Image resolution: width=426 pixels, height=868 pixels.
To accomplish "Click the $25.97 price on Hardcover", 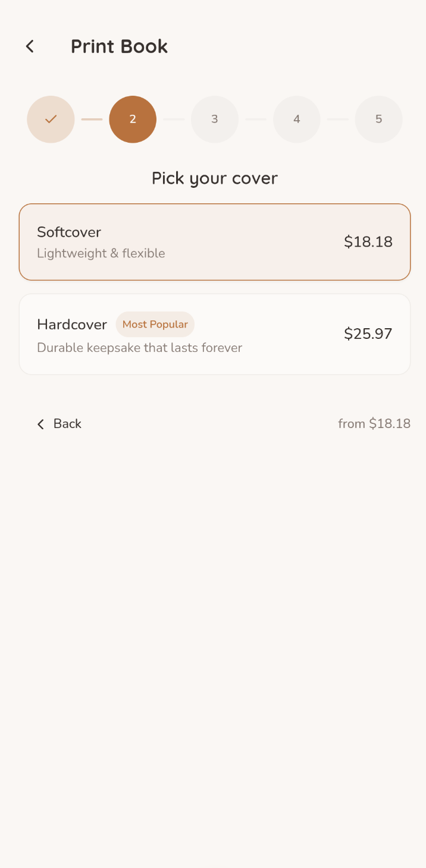I will point(368,334).
